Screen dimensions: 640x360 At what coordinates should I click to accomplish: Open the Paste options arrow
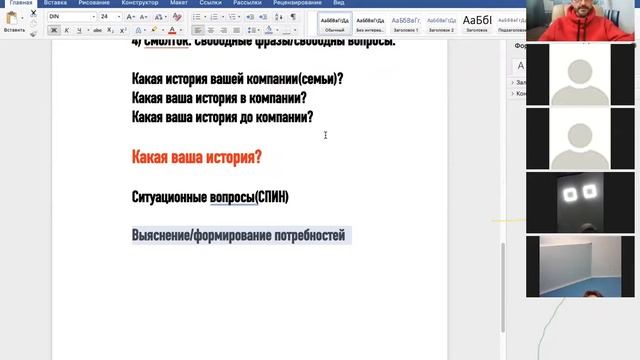pyautogui.click(x=22, y=18)
